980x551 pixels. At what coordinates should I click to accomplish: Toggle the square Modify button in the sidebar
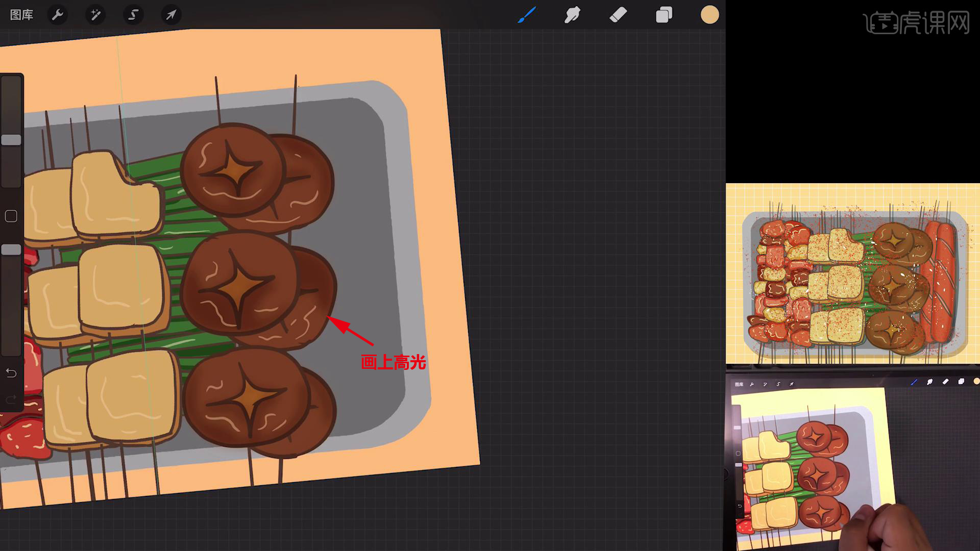coord(11,216)
